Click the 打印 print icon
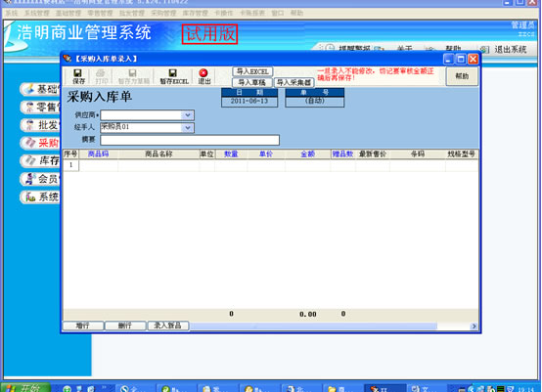This screenshot has width=542, height=392. [101, 73]
